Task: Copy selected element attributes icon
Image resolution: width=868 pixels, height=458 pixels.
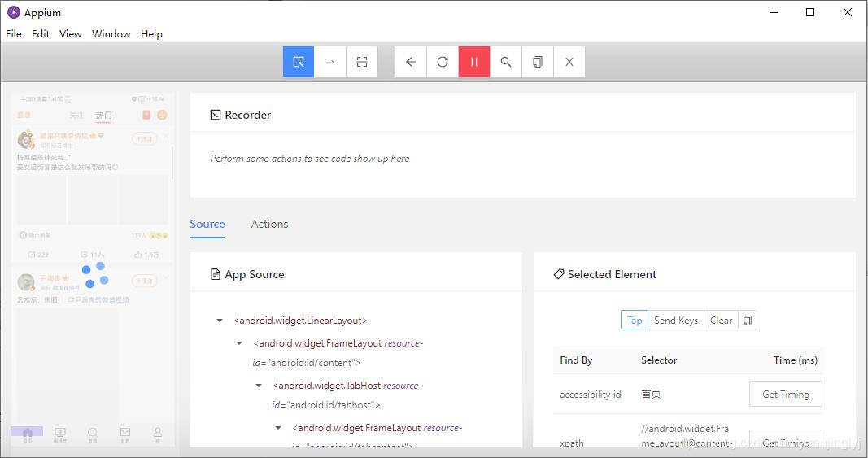Action: click(x=748, y=321)
